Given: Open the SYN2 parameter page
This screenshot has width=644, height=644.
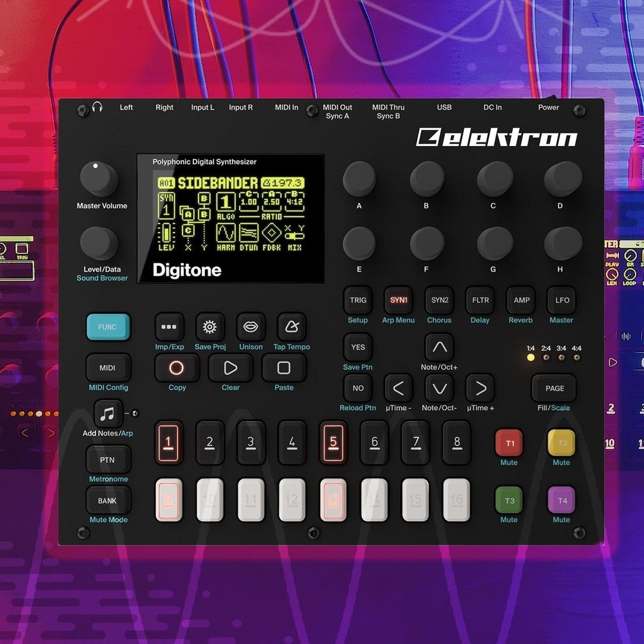Looking at the screenshot, I should coord(440,301).
